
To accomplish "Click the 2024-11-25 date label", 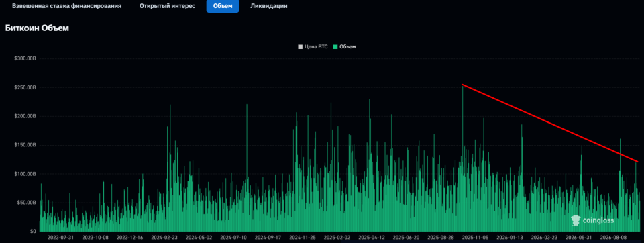I will 303,238.
